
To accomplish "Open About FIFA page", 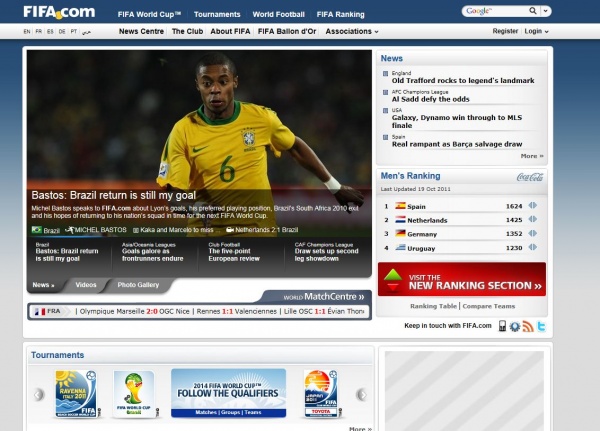I will (230, 31).
